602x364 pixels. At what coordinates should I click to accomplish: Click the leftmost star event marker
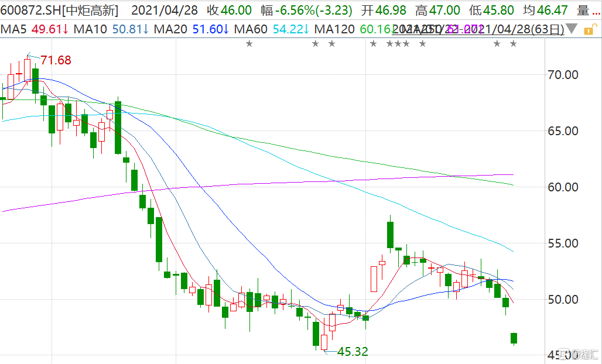249,44
